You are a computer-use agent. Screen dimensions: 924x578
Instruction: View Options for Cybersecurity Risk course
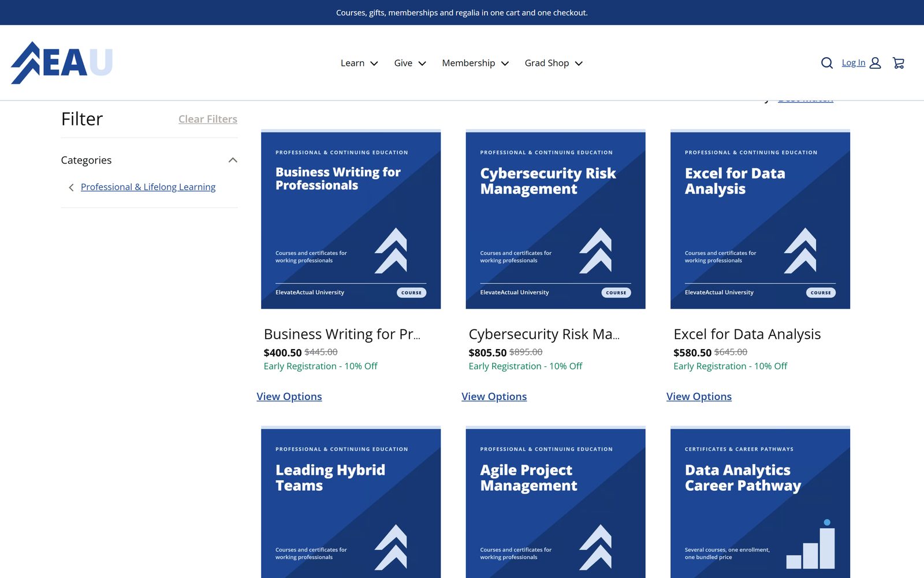click(494, 397)
